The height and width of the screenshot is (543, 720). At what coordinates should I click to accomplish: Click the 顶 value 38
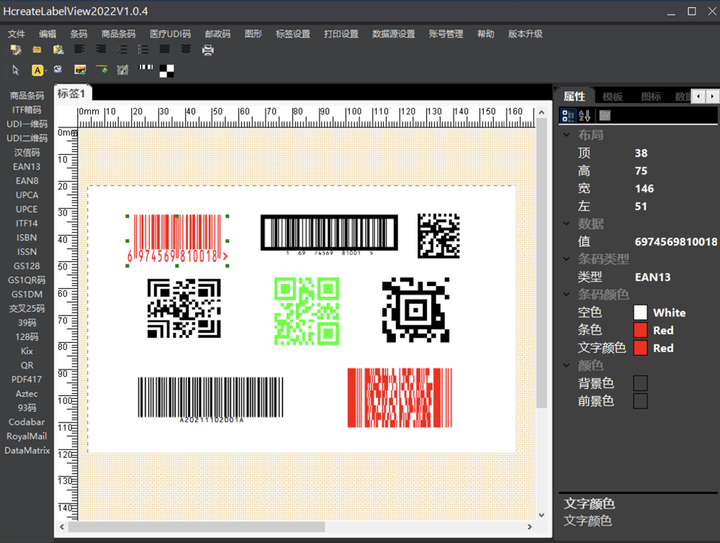[x=641, y=153]
